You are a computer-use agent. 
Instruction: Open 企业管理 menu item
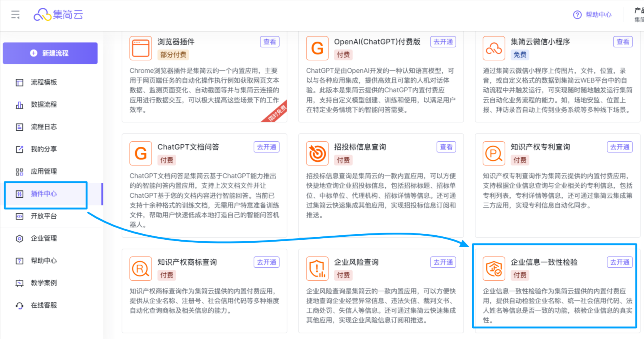44,238
